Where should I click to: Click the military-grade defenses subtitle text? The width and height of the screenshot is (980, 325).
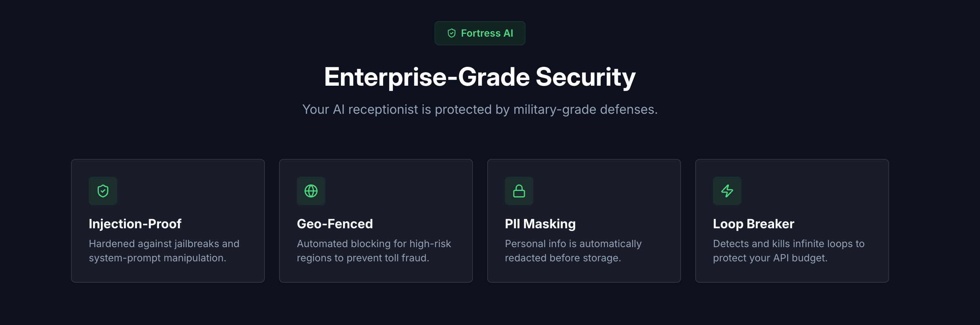(x=480, y=110)
